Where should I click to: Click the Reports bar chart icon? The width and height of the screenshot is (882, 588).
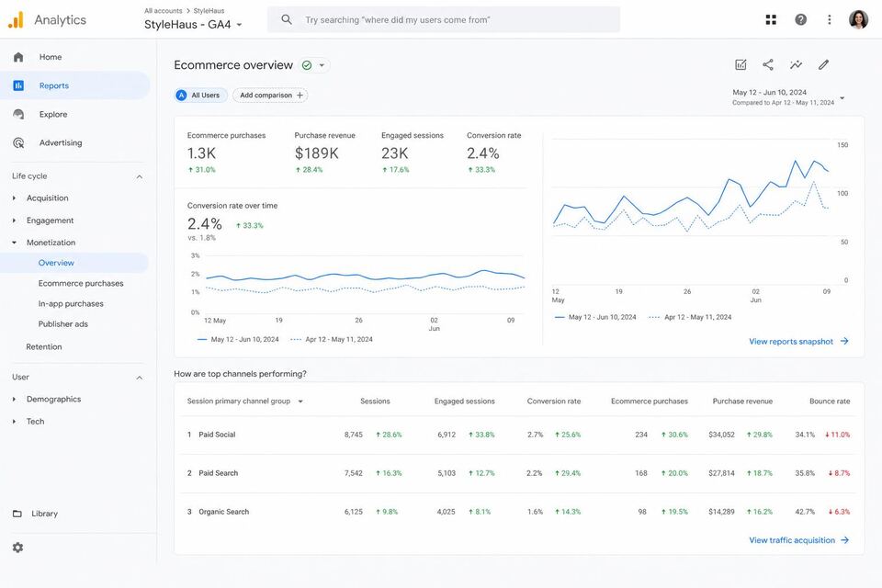(18, 85)
